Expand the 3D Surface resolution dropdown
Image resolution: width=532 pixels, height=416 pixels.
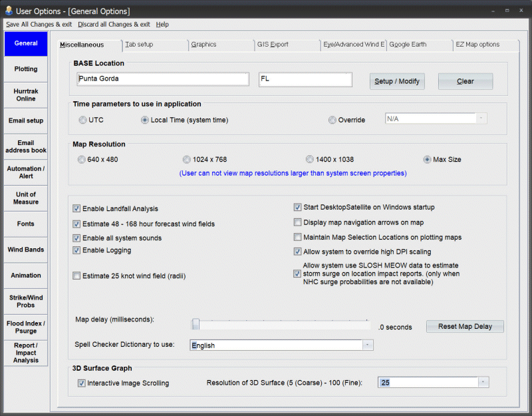483,383
